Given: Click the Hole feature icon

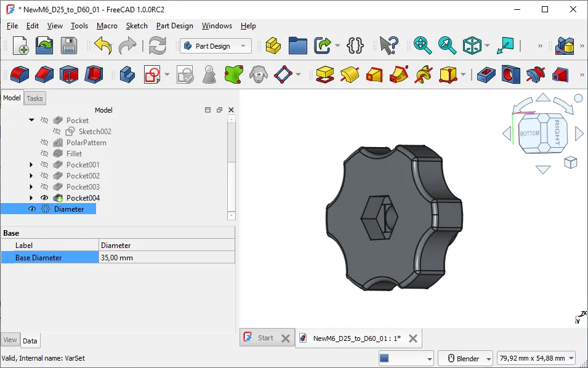Looking at the screenshot, I should coord(511,74).
